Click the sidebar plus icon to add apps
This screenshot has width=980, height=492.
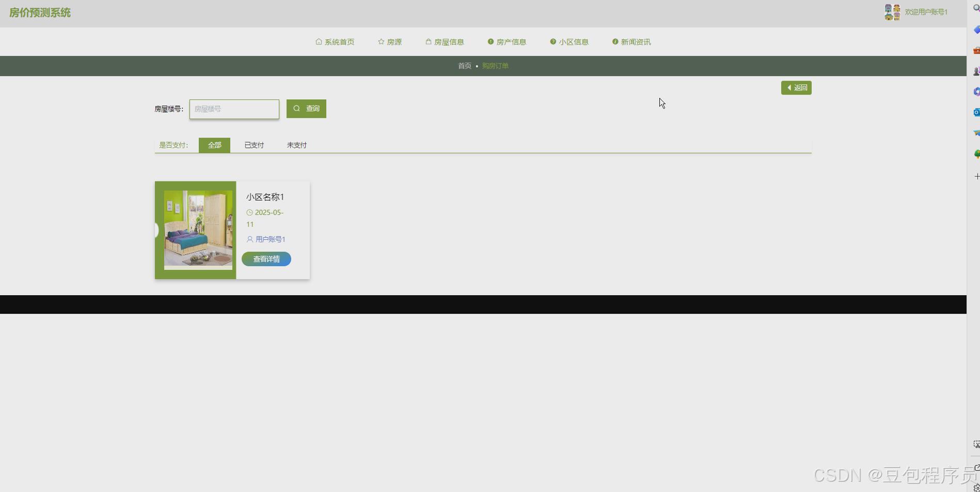tap(977, 176)
